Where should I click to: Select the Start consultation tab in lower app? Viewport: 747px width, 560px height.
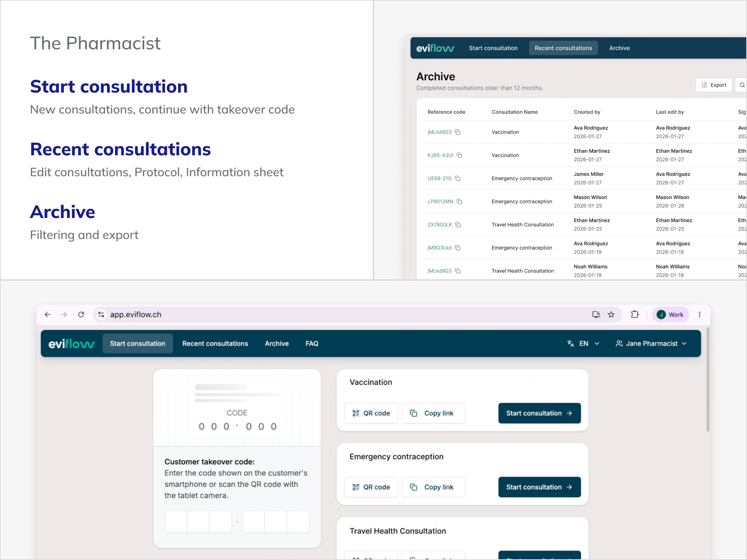click(137, 343)
